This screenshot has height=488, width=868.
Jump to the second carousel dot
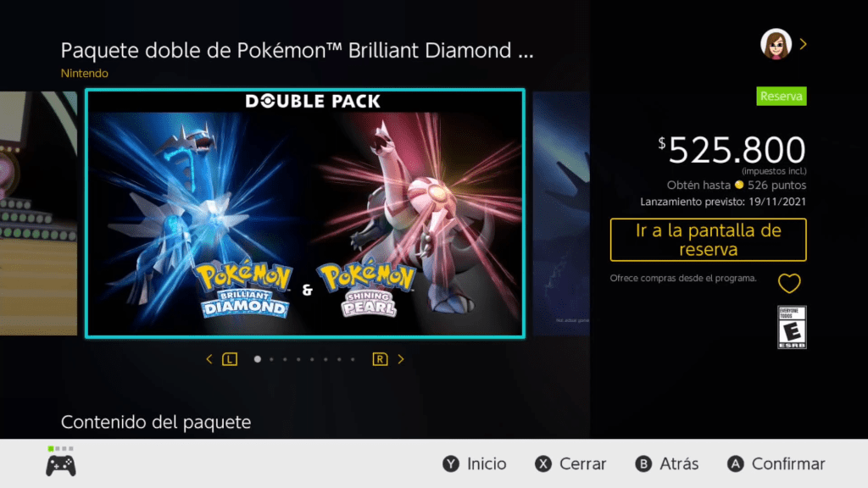[x=271, y=359]
